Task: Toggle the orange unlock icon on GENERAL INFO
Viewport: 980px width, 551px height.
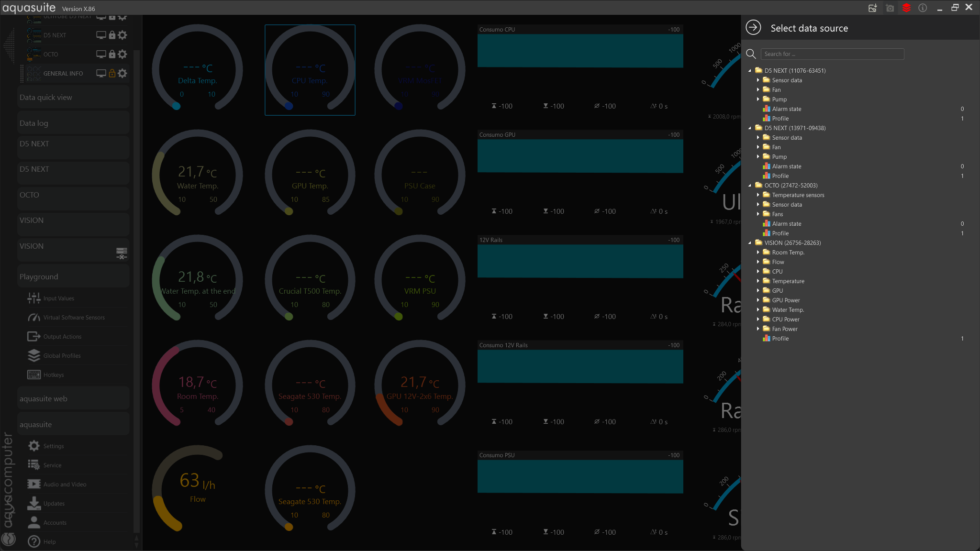Action: (112, 73)
